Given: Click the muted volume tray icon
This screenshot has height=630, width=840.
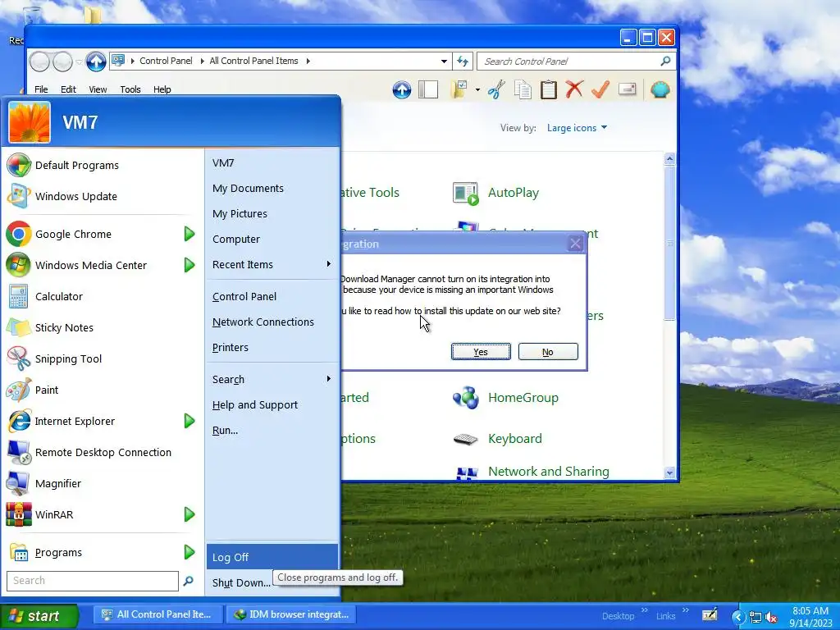Looking at the screenshot, I should [x=771, y=617].
